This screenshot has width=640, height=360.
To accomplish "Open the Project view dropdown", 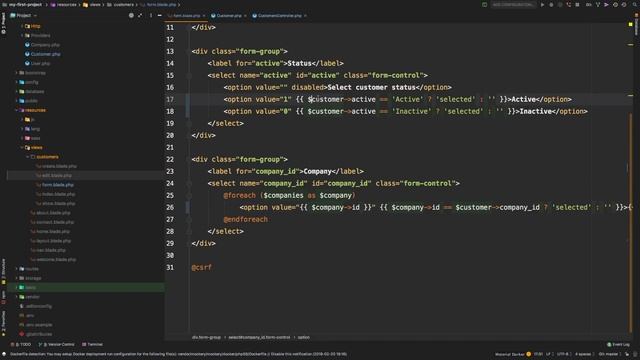I will 24,16.
